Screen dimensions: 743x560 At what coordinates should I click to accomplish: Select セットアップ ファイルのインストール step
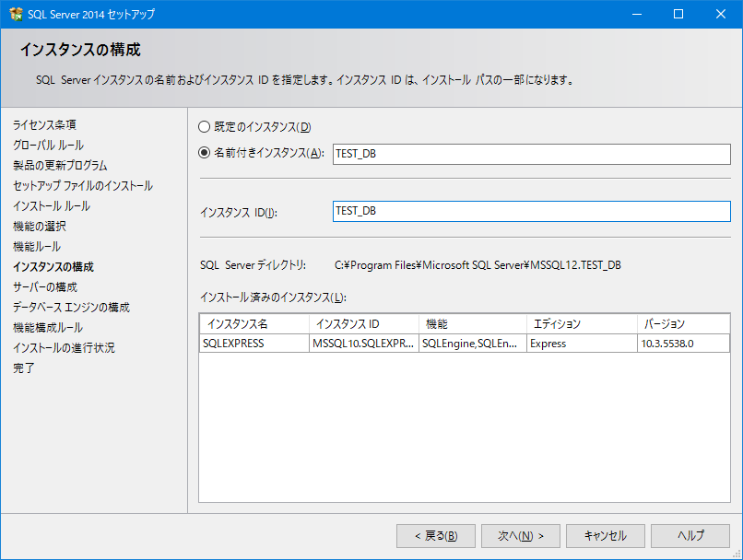tap(83, 186)
